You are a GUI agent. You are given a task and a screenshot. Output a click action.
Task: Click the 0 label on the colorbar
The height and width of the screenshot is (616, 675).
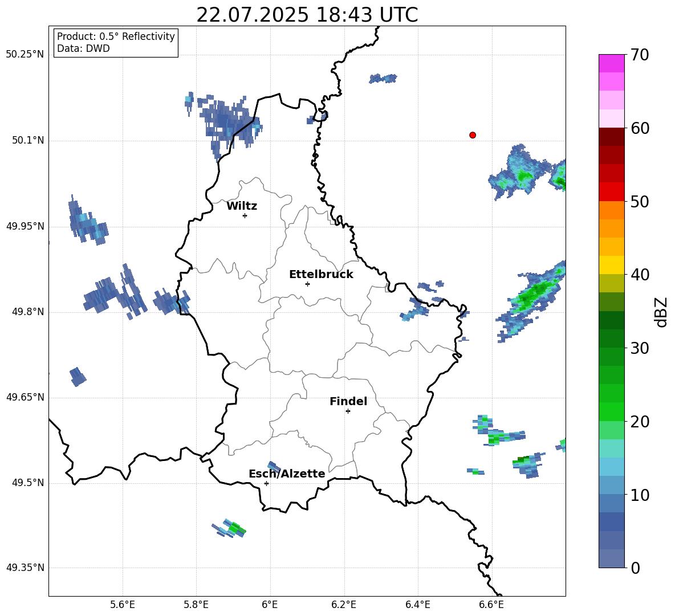[x=635, y=568]
